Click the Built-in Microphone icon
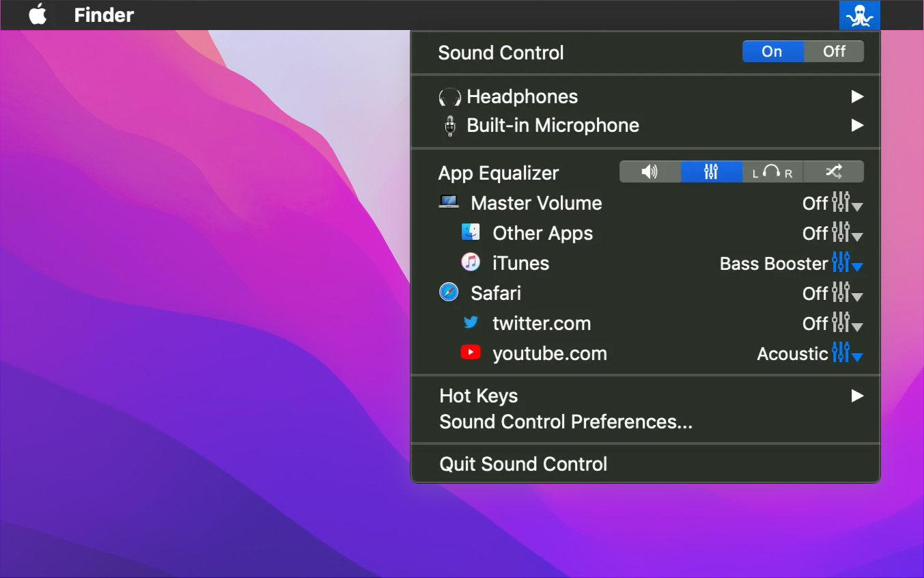924x578 pixels. pyautogui.click(x=449, y=125)
